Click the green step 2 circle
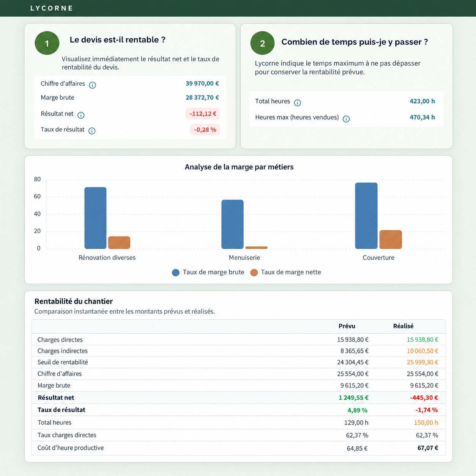This screenshot has height=476, width=476. tap(262, 43)
